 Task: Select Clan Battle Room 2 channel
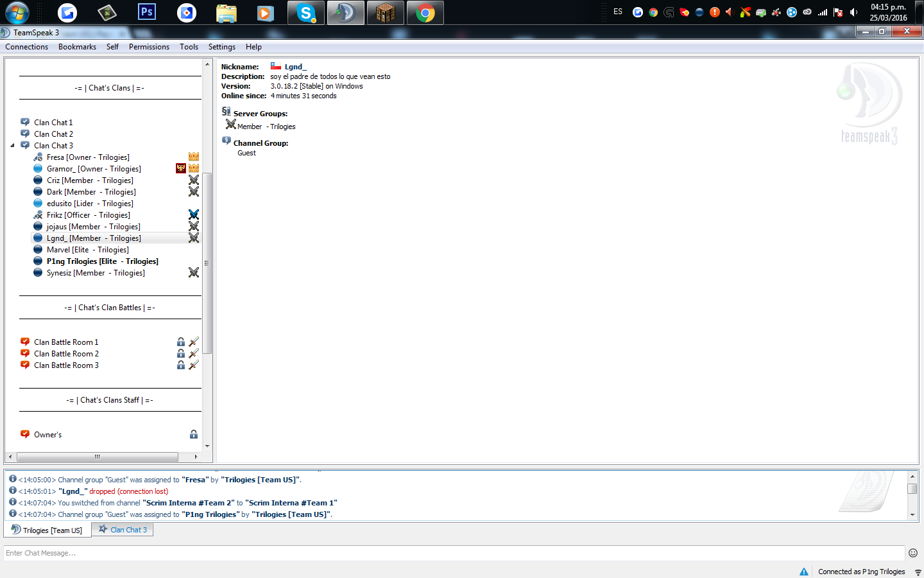tap(66, 354)
